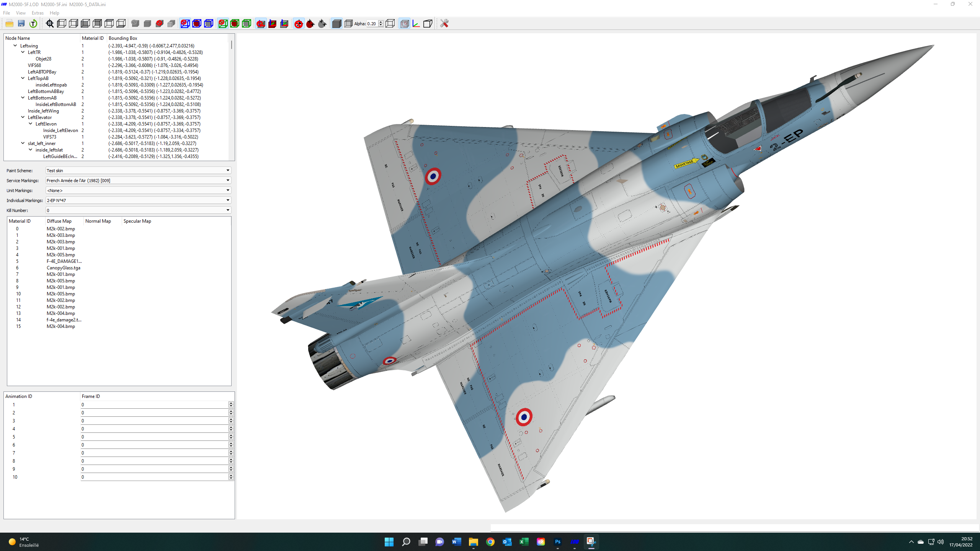980x551 pixels.
Task: Increase the Alpha value with the up arrow
Action: (381, 22)
